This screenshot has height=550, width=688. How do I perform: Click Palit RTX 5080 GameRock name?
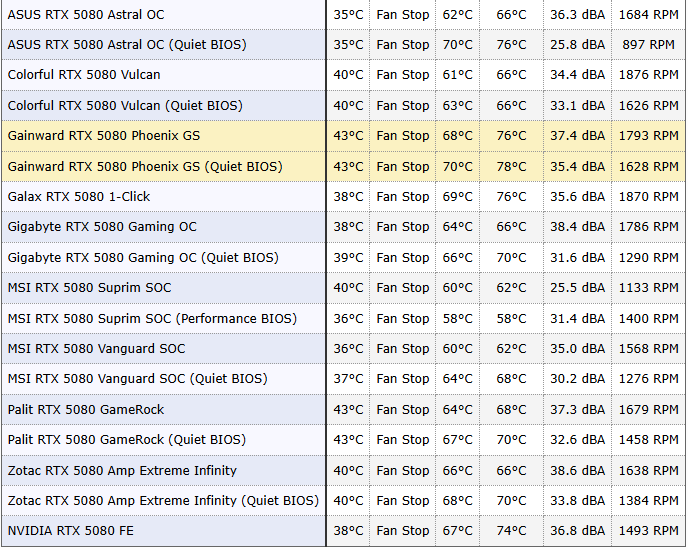(86, 410)
